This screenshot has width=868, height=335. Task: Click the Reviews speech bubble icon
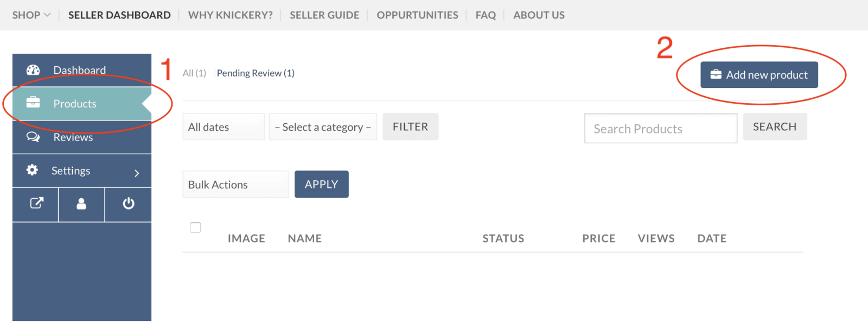[33, 137]
